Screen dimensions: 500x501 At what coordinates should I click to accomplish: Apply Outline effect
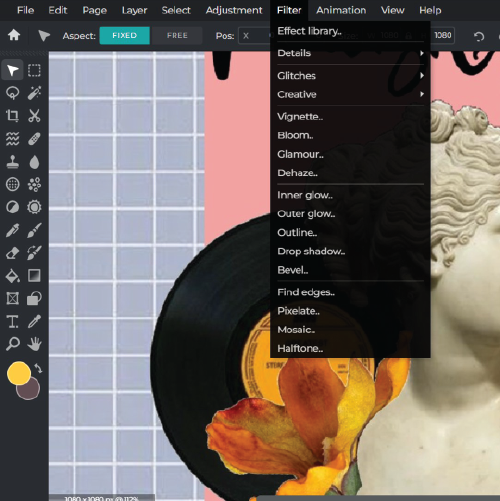[x=350, y=232]
